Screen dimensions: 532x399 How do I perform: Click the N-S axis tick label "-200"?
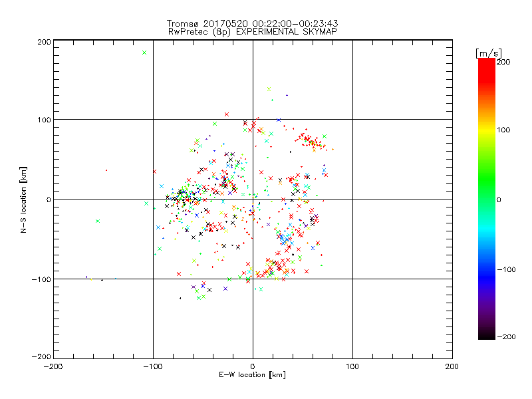tap(41, 356)
